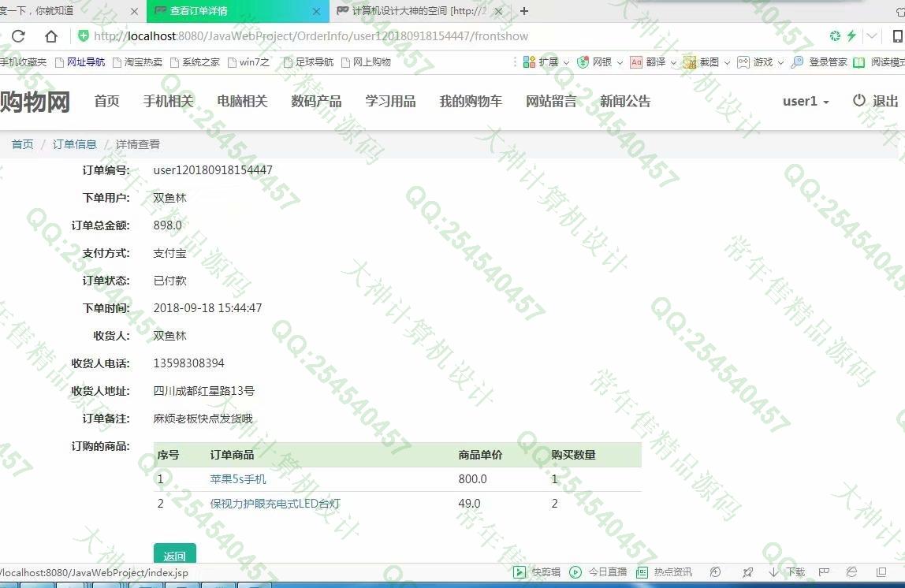
Task: Click the pin icon in status bar
Action: [748, 572]
